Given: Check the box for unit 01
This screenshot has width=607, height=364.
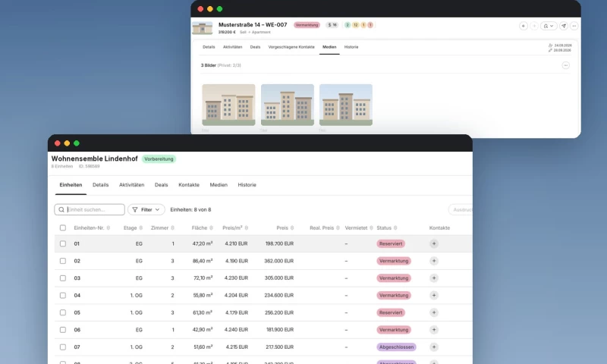Looking at the screenshot, I should click(x=63, y=243).
